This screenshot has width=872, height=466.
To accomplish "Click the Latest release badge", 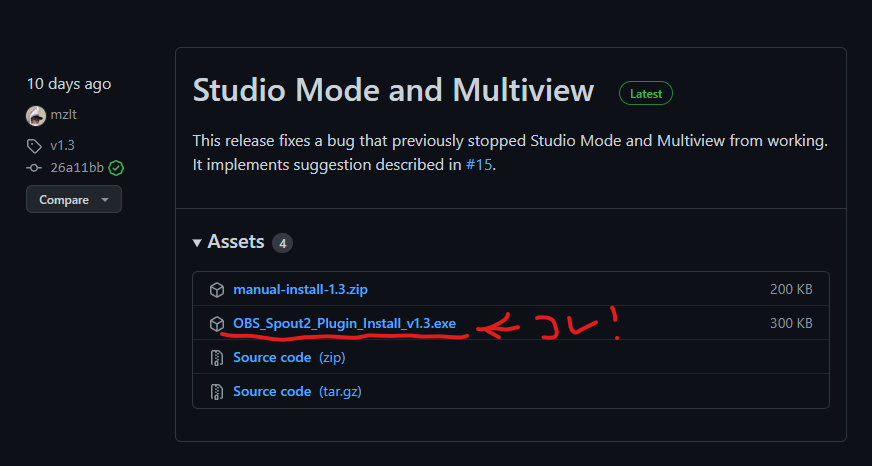I will 646,94.
